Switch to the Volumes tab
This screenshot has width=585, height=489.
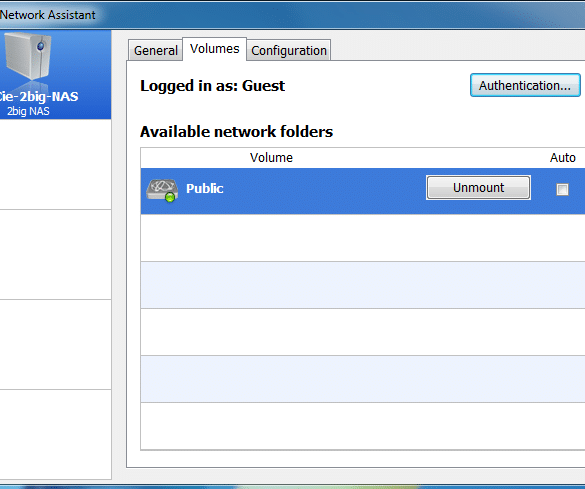215,49
